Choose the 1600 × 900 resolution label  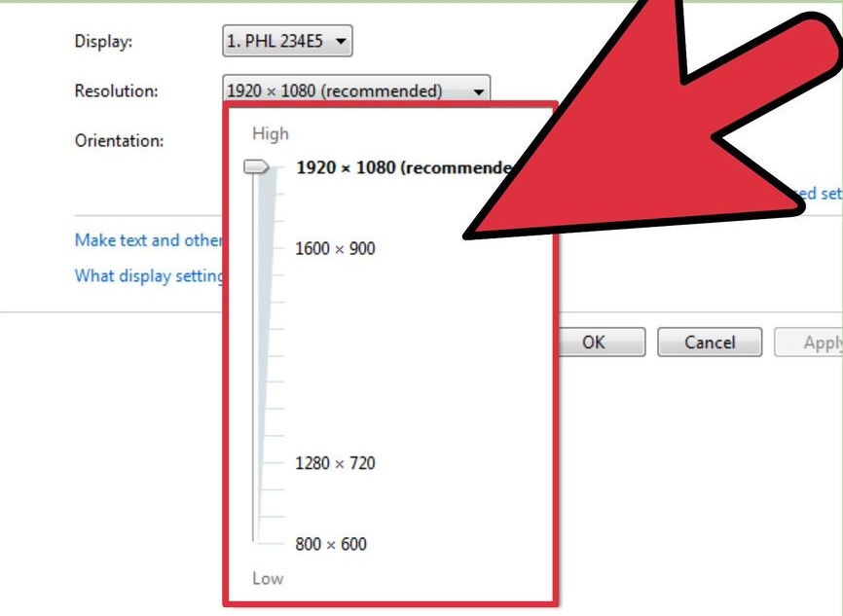335,249
